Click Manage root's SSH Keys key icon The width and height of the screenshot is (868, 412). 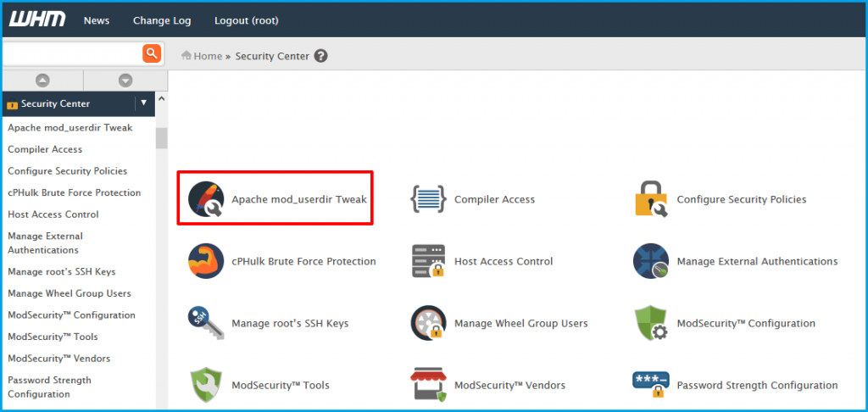(206, 323)
